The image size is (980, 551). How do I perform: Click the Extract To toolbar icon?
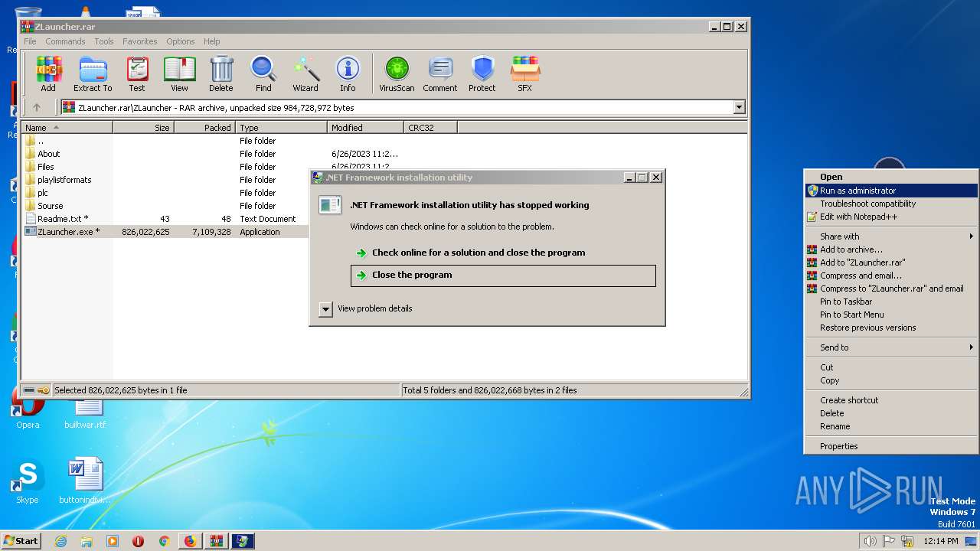tap(93, 74)
